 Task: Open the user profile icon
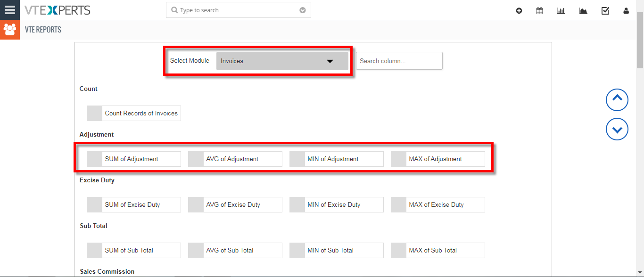point(626,10)
